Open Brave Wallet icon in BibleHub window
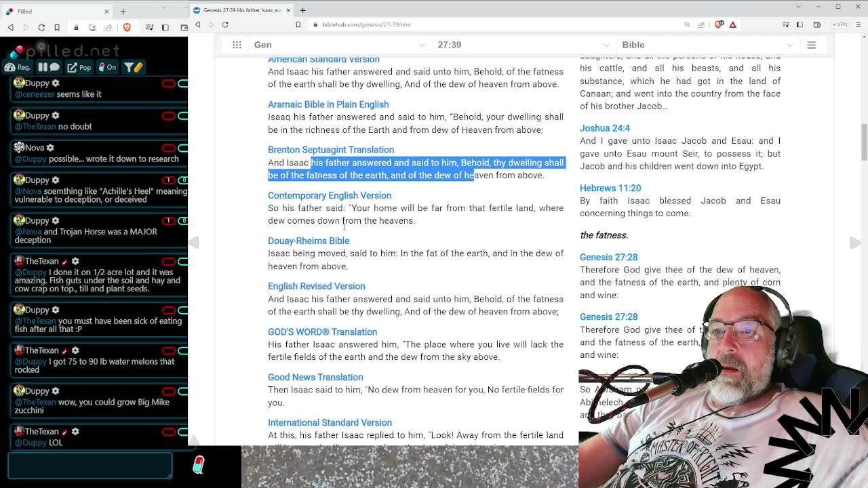 [817, 24]
